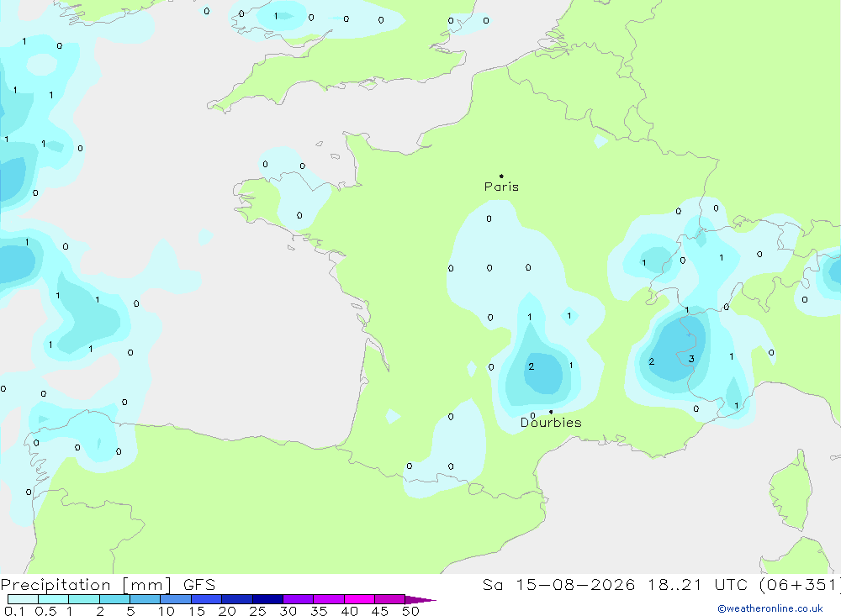Click the Paris city label
This screenshot has height=616, width=841.
(501, 187)
